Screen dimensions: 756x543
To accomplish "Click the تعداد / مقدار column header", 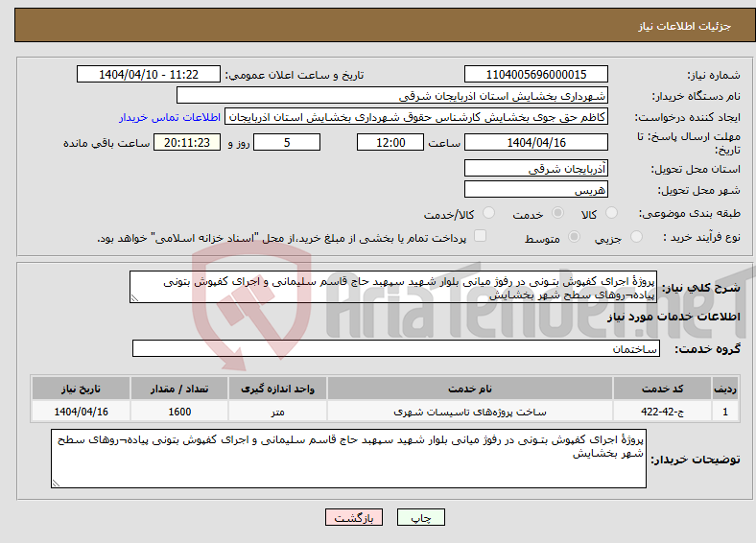I will pos(179,389).
